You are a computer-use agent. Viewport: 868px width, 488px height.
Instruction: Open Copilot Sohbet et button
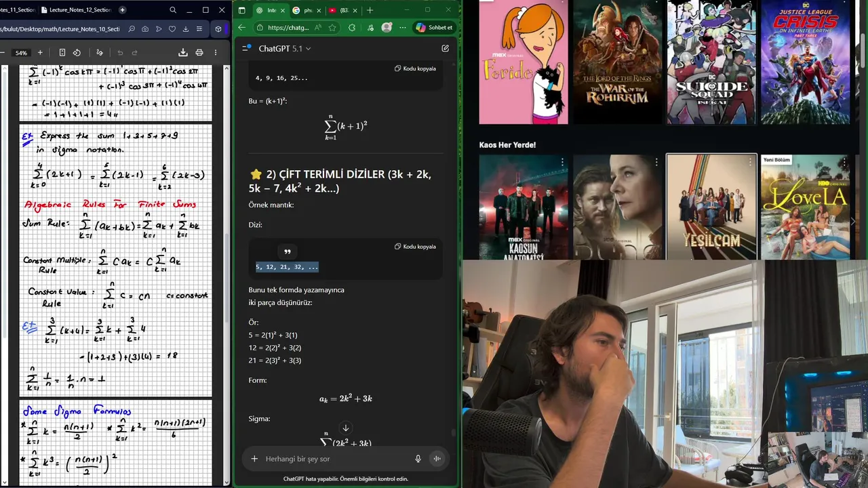(434, 28)
